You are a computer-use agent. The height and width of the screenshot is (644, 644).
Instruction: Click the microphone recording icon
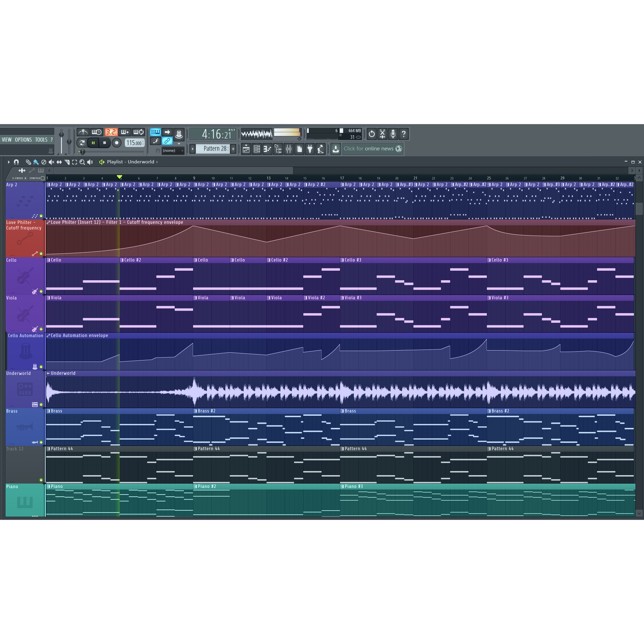click(393, 134)
